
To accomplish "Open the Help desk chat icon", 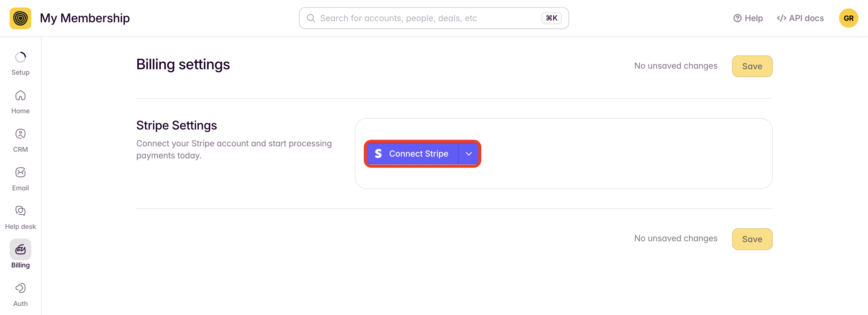I will pyautogui.click(x=20, y=211).
